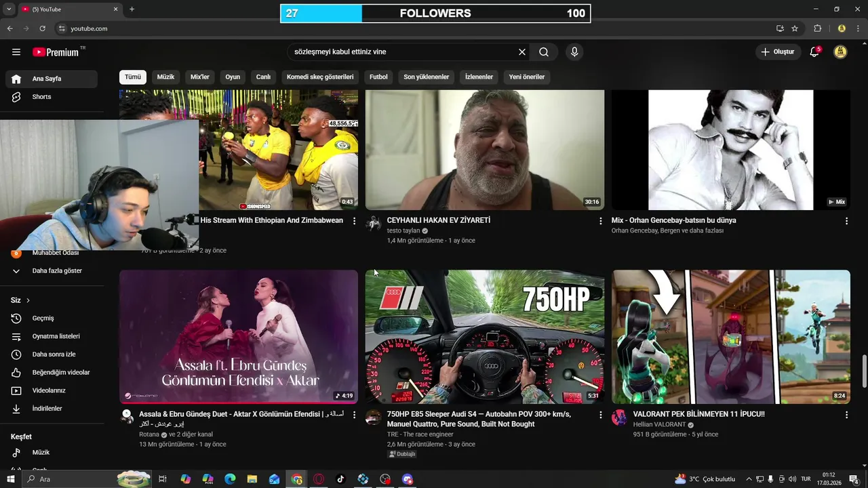Select the Canlı filter chip
868x488 pixels.
click(263, 77)
